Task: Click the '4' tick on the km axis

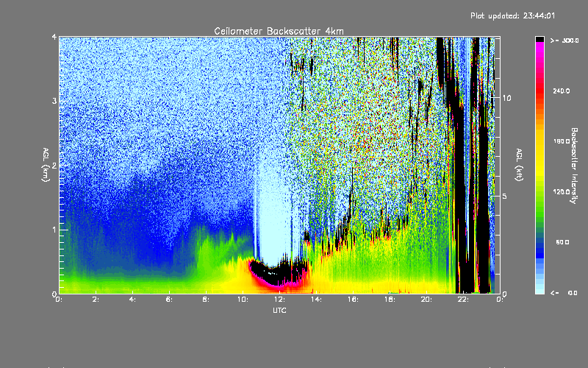Action: pos(54,38)
